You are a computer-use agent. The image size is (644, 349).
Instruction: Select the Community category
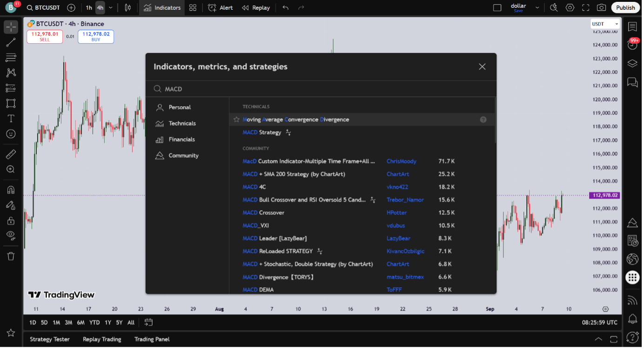point(183,156)
